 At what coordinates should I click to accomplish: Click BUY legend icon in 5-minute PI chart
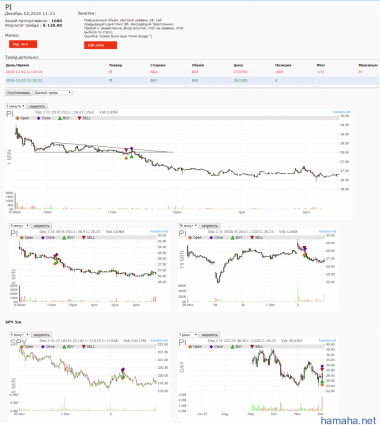click(x=64, y=238)
